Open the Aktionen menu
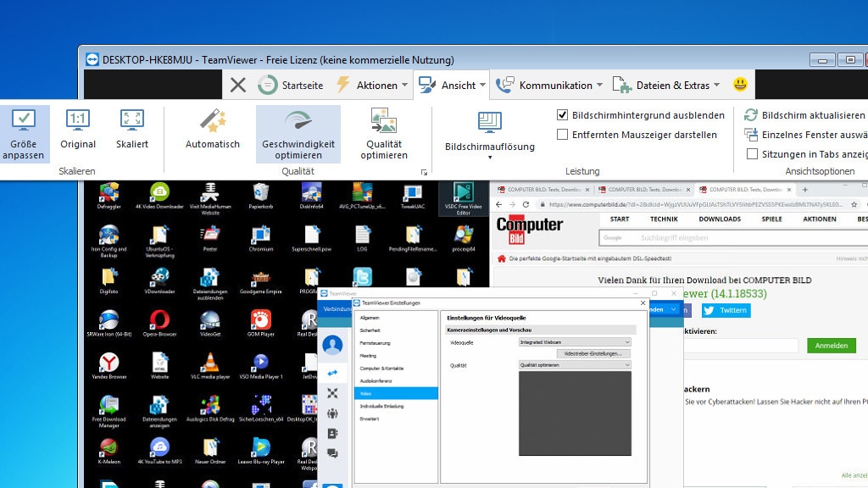 372,86
